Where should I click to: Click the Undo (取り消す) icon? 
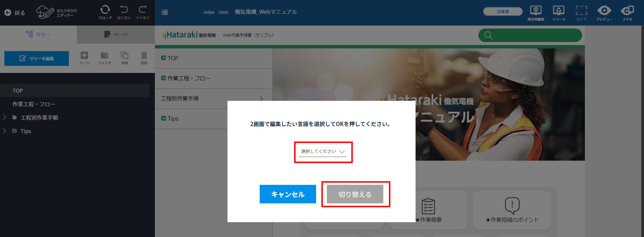pos(124,10)
